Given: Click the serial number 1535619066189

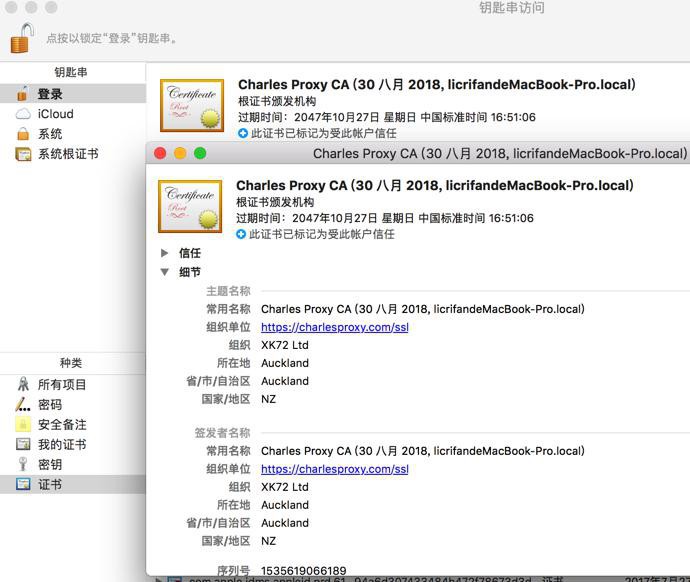Looking at the screenshot, I should point(304,571).
